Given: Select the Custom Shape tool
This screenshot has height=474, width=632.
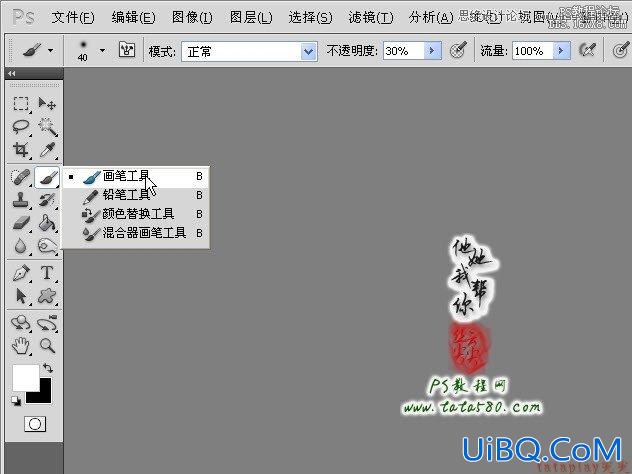Looking at the screenshot, I should click(x=47, y=296).
